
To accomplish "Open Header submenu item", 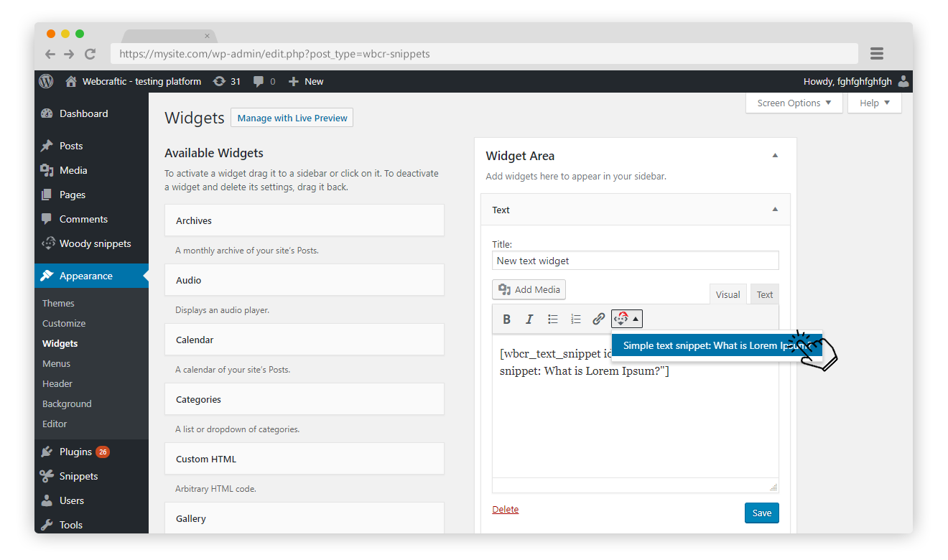I will click(57, 383).
